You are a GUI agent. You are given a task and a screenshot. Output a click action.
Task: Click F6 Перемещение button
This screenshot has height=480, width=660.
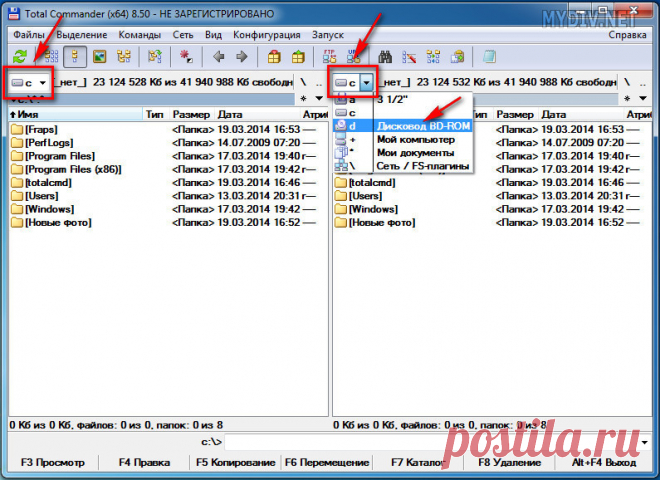click(327, 462)
